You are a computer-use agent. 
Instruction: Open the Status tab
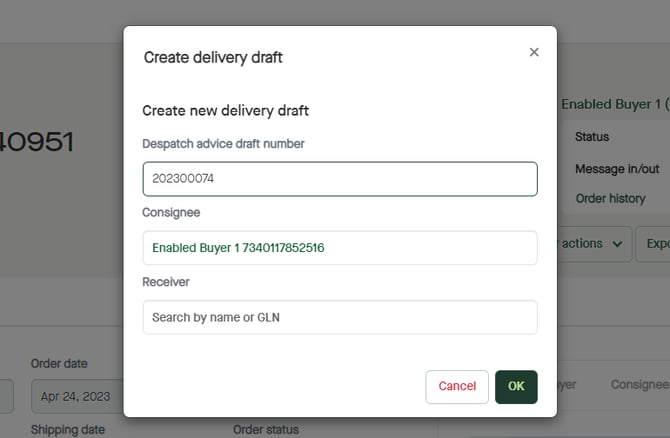[592, 137]
